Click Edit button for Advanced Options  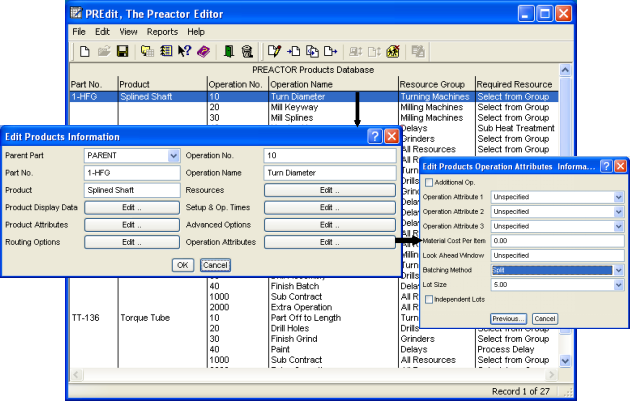[x=329, y=225]
